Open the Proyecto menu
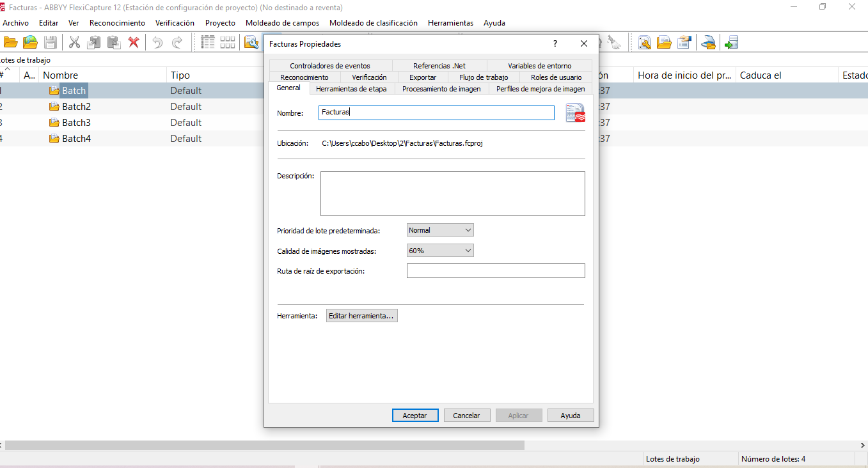The image size is (868, 468). (x=220, y=23)
